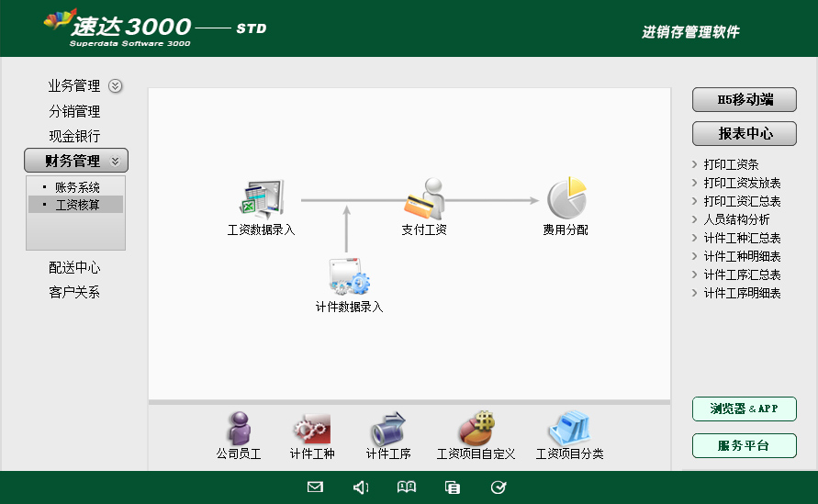Click the open book help icon
818x504 pixels.
(x=407, y=487)
